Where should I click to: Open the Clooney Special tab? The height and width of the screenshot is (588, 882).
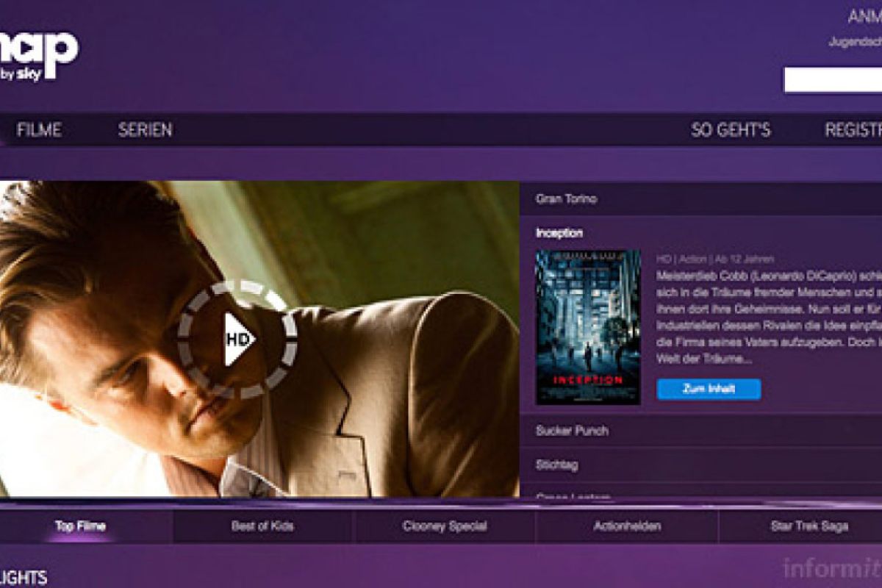(444, 526)
